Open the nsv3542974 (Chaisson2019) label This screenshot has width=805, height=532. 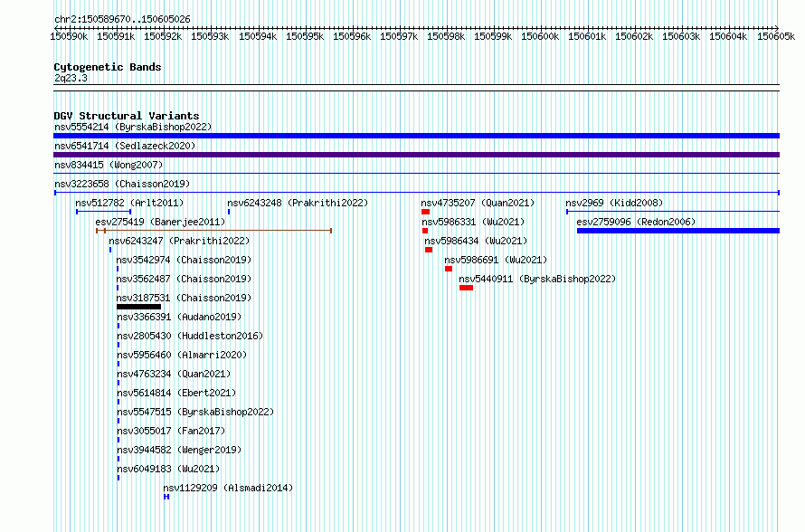click(184, 260)
